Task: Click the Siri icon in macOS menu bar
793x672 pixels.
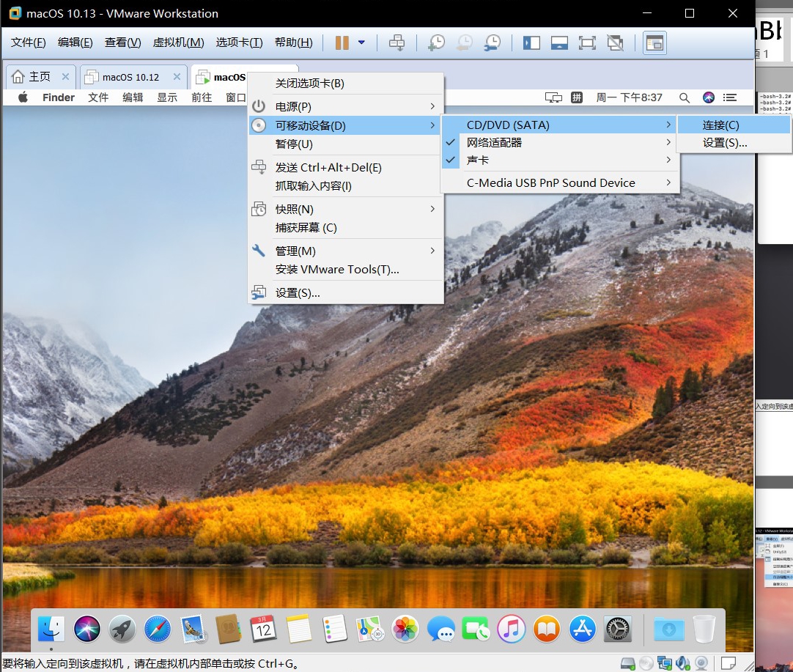Action: [709, 97]
